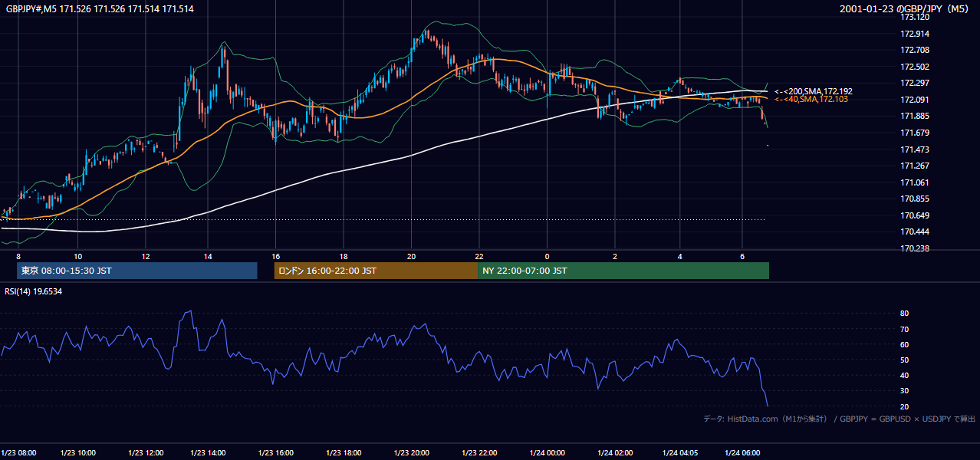Screen dimensions: 980x460
Task: Select the London 16:00-22:00 JST session bar
Action: point(376,271)
